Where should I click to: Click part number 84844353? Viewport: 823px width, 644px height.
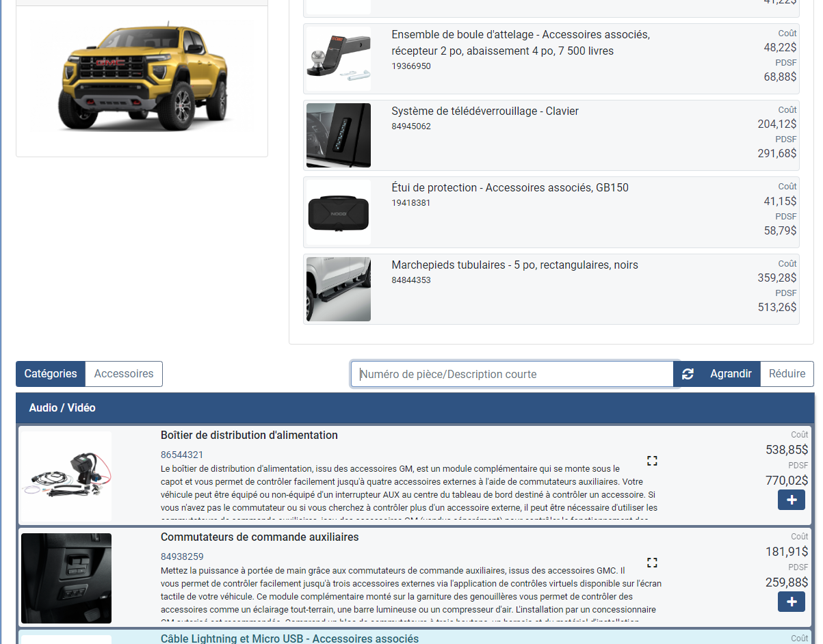coord(411,280)
